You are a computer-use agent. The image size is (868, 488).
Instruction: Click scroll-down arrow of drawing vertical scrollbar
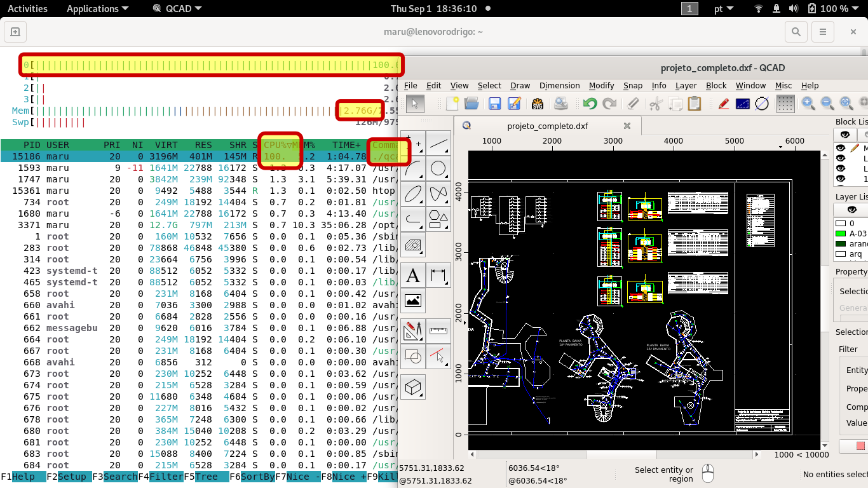[825, 446]
